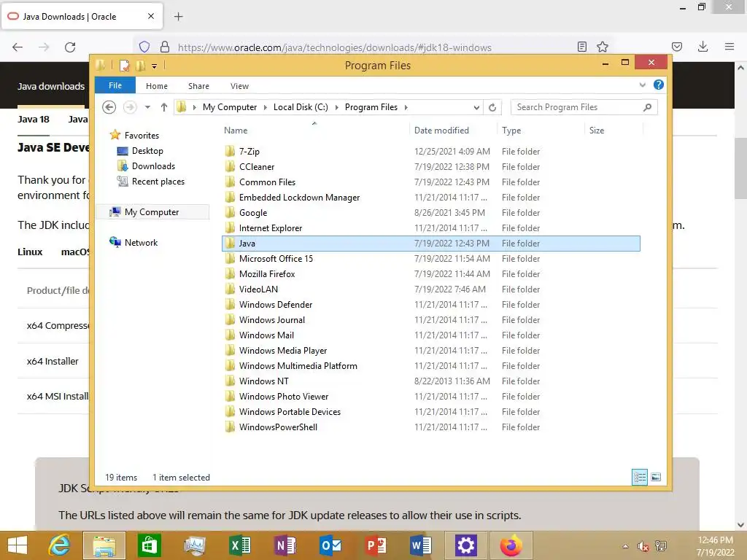Open Outlook from the taskbar

tap(330, 545)
